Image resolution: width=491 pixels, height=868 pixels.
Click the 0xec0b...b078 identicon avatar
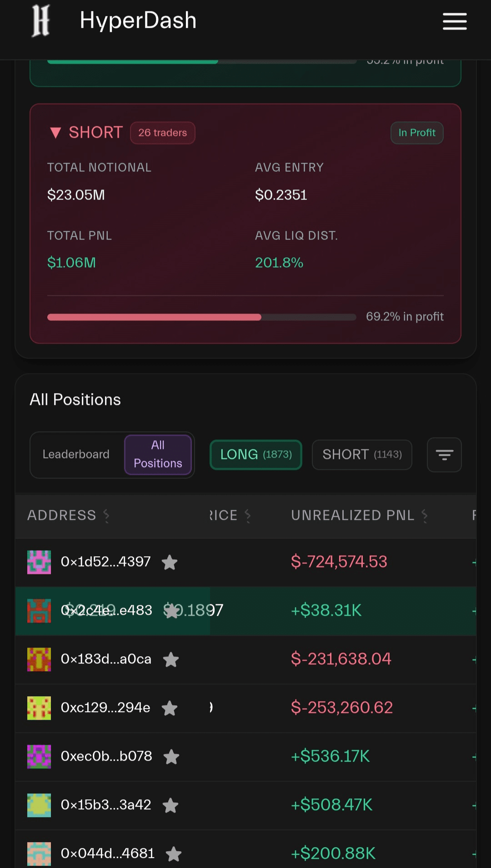39,757
